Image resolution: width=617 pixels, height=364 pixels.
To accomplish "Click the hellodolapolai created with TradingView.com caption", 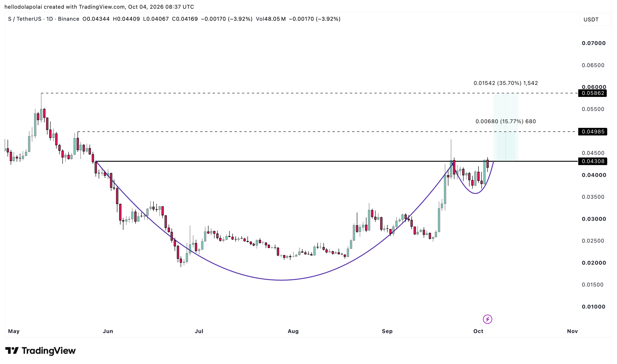I will click(x=99, y=7).
